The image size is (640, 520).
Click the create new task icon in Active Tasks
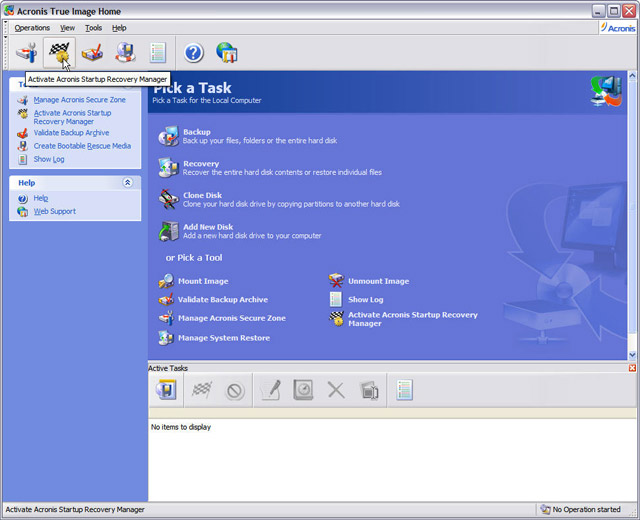pyautogui.click(x=166, y=390)
